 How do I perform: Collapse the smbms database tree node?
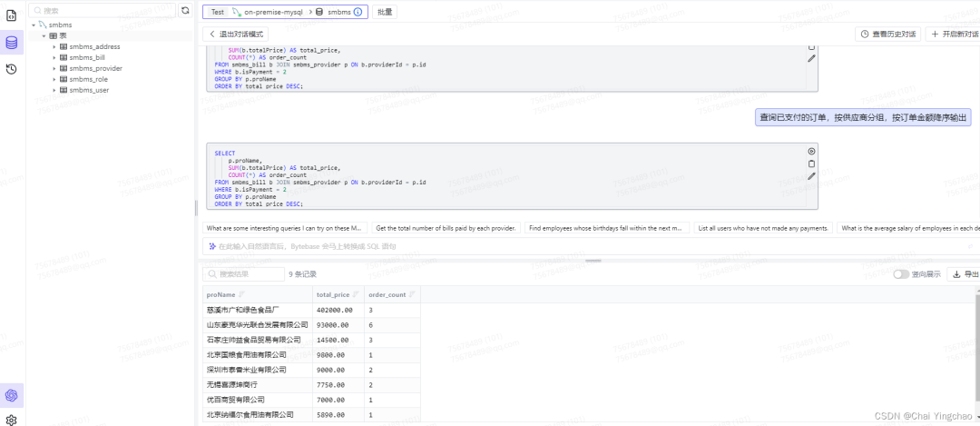pos(34,25)
